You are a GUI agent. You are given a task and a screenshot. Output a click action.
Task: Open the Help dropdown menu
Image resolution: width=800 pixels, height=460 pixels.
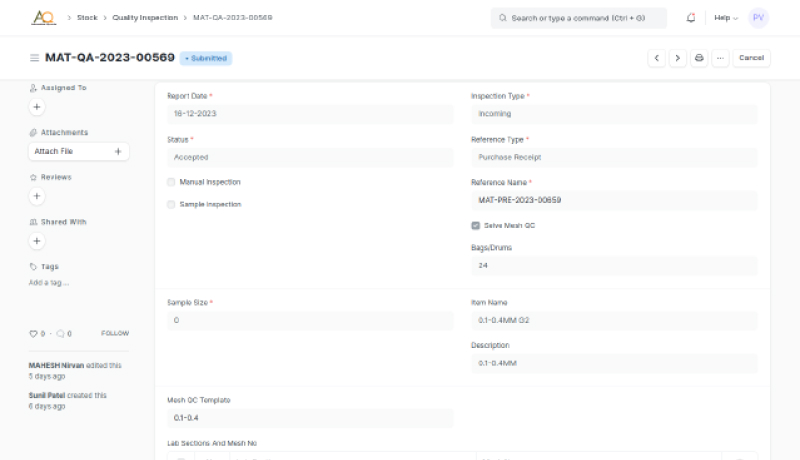tap(724, 18)
